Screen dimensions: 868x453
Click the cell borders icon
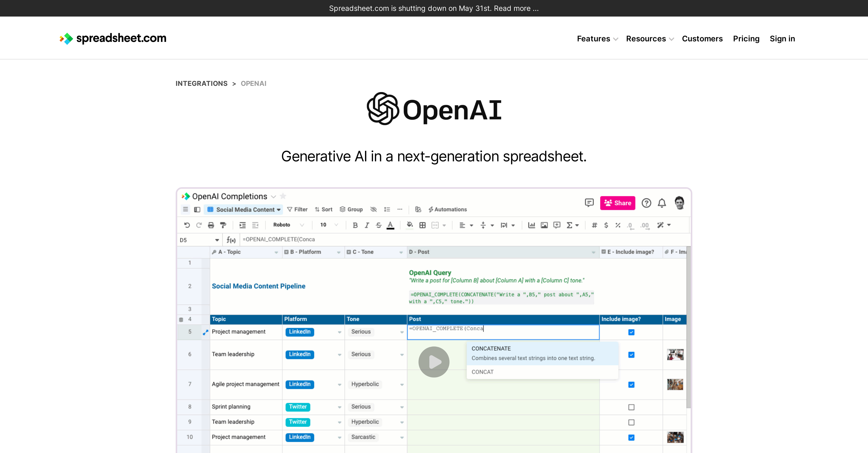tap(423, 225)
